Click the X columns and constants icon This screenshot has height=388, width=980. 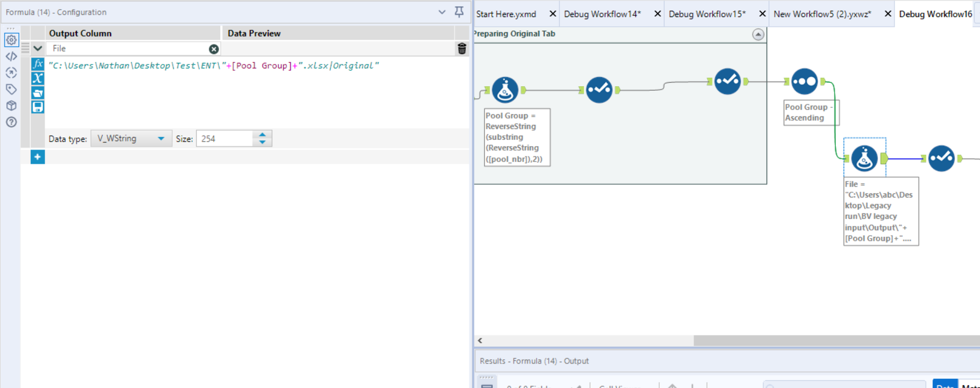pyautogui.click(x=38, y=78)
